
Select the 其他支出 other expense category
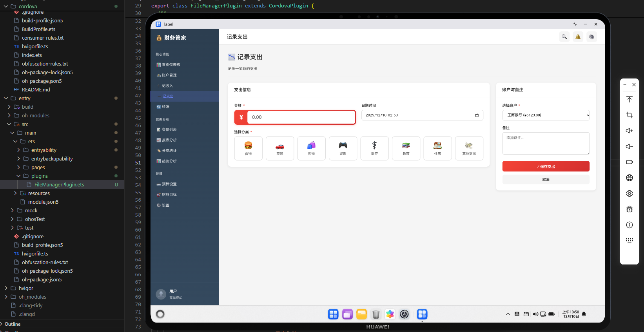tap(469, 148)
